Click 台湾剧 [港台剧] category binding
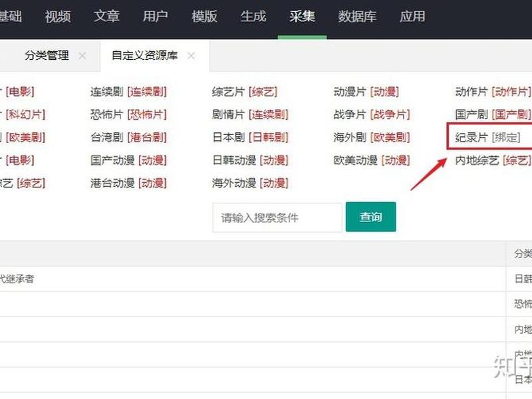The height and width of the screenshot is (399, 532). point(128,138)
